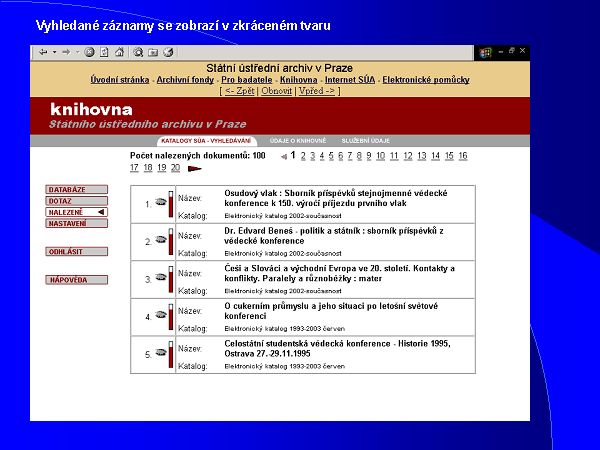Open NASTAVENÍ settings in sidebar
Viewport: 600px width, 450px height.
coord(68,224)
